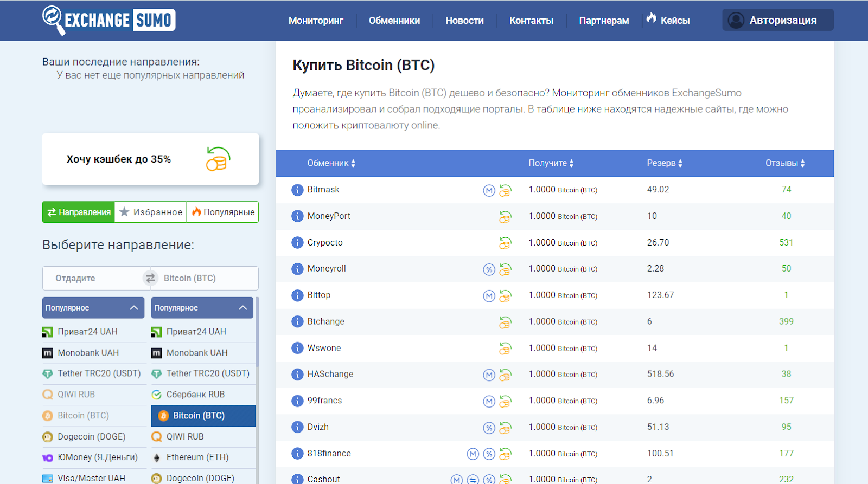Switch to the Направления tab
The height and width of the screenshot is (484, 868).
(x=79, y=212)
